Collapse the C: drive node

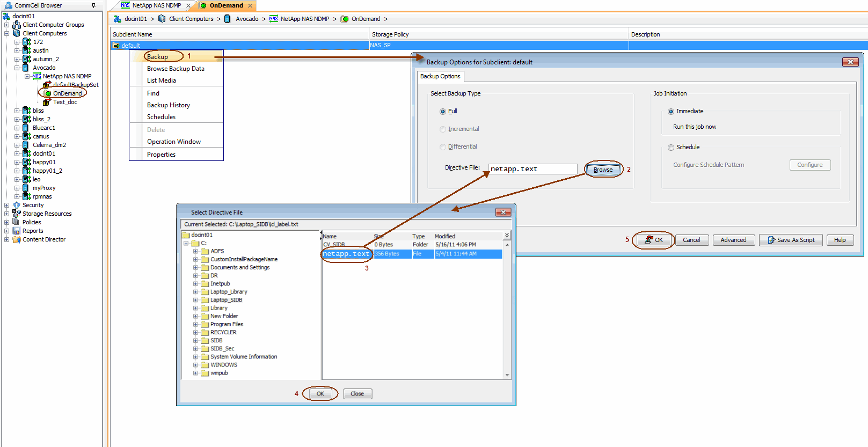[x=186, y=243]
